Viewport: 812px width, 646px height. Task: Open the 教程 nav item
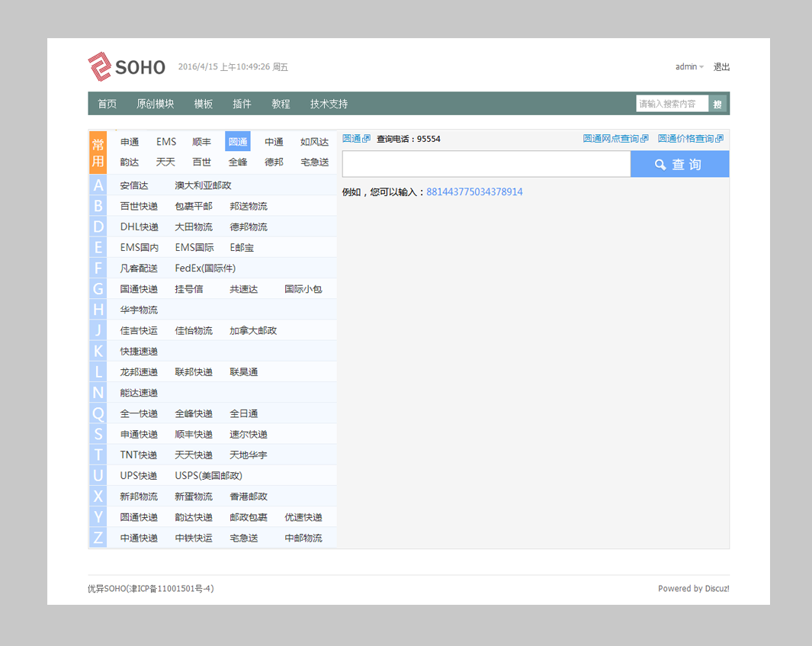click(281, 104)
